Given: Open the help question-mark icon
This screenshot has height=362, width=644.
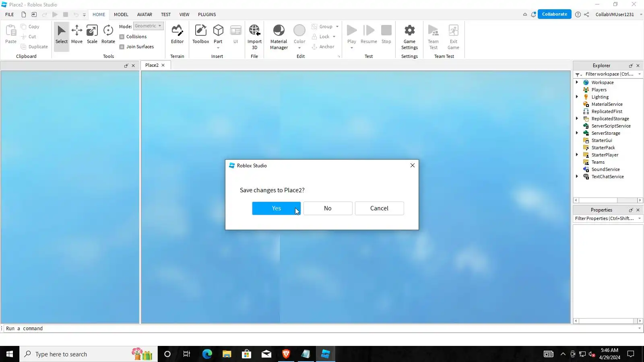Looking at the screenshot, I should coord(578,14).
